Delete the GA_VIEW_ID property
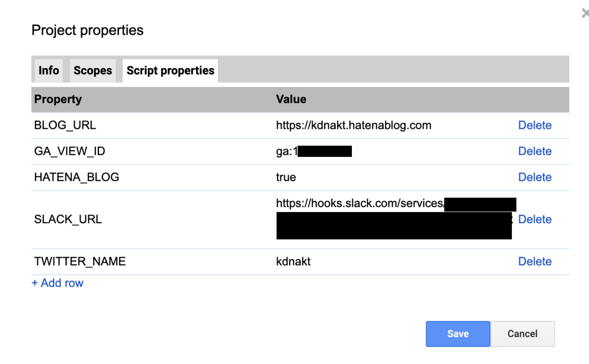589x364 pixels. point(535,151)
